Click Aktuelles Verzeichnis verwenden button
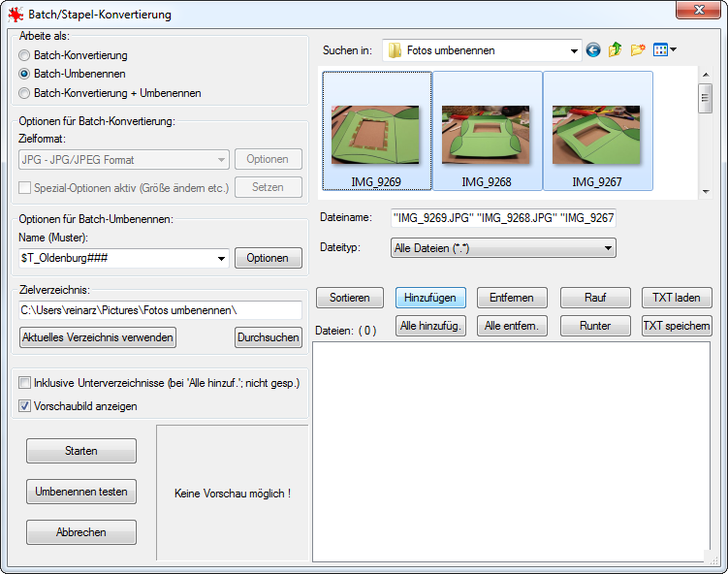728x574 pixels. 98,337
